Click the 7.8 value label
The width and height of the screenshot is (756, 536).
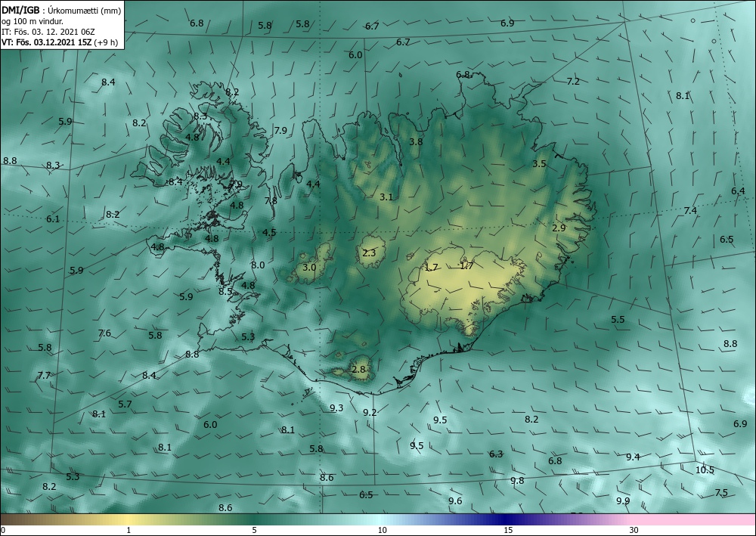(271, 200)
